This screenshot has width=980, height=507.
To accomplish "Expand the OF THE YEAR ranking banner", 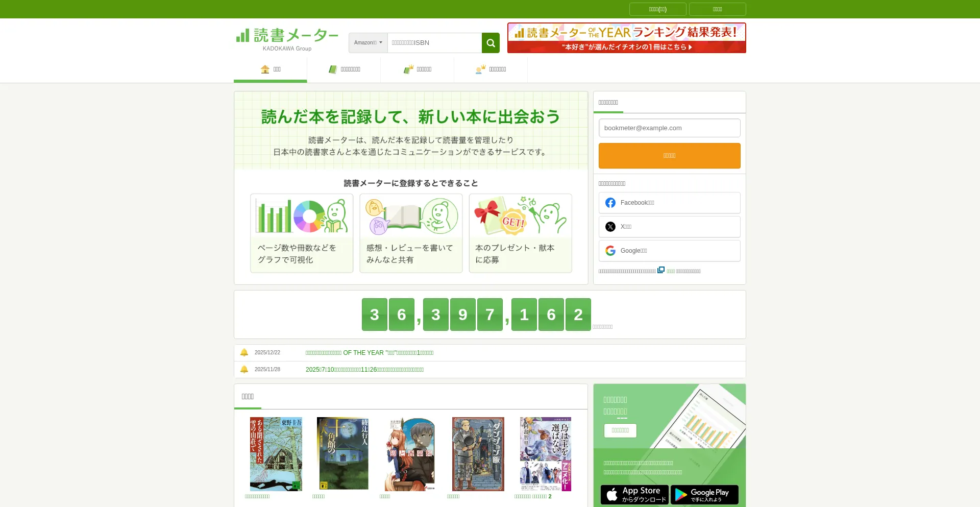I will [x=626, y=31].
